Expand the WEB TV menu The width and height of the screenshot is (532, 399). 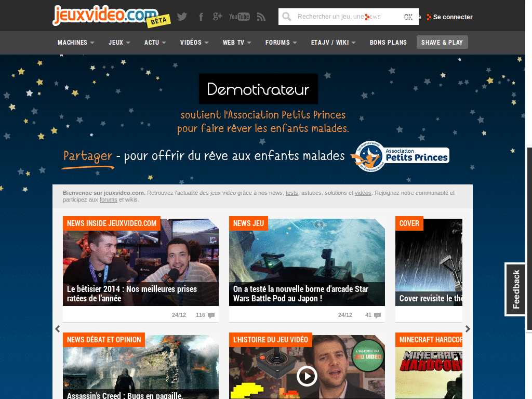(x=237, y=43)
